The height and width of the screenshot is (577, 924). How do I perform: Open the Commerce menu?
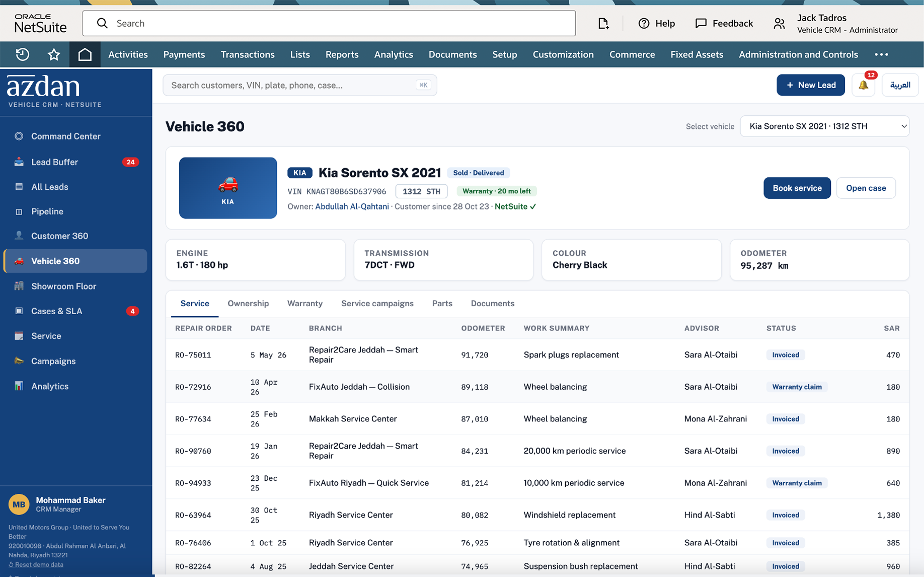632,54
